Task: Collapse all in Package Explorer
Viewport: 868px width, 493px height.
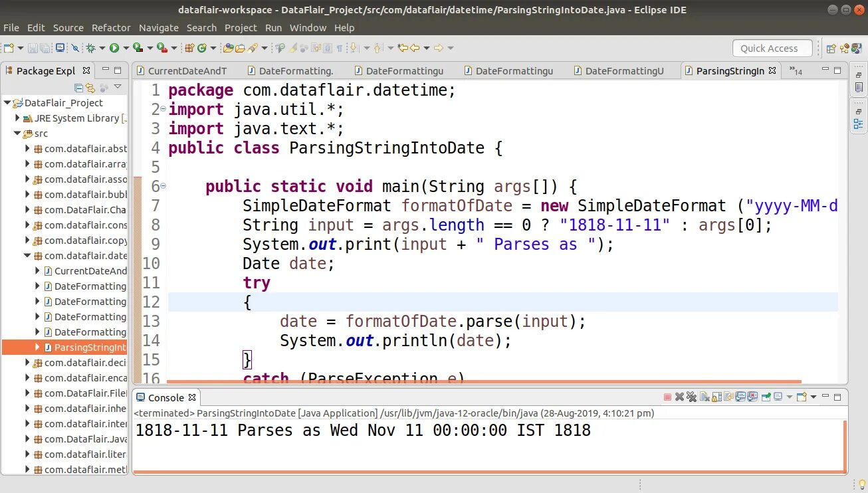Action: 79,88
